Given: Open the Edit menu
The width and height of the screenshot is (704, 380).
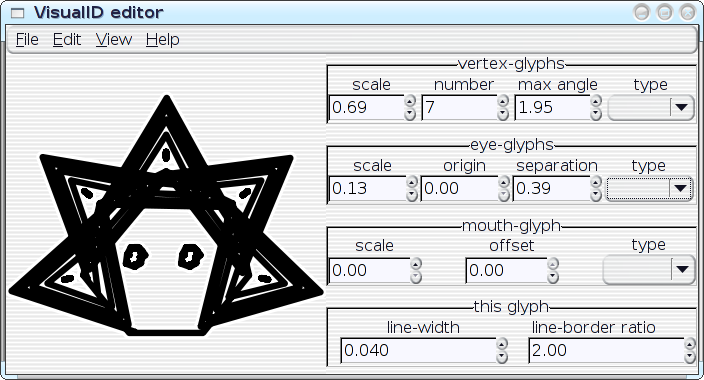Looking at the screenshot, I should click(x=67, y=40).
